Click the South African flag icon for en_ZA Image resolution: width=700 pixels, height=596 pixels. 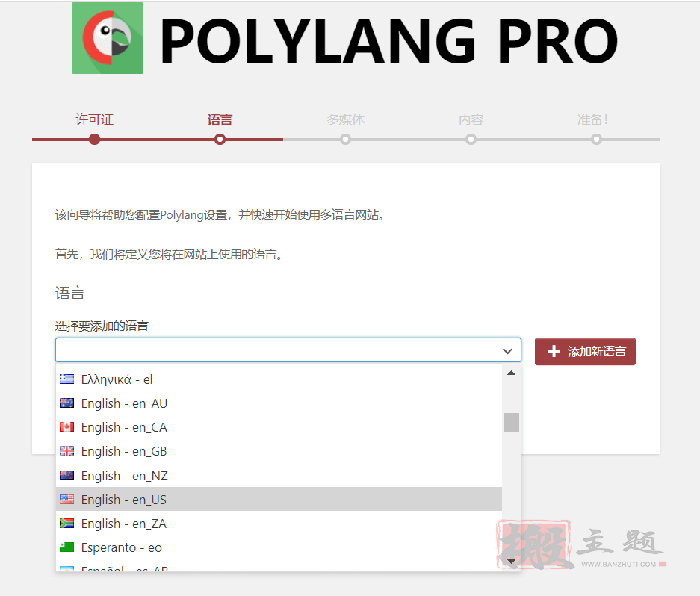pyautogui.click(x=67, y=524)
